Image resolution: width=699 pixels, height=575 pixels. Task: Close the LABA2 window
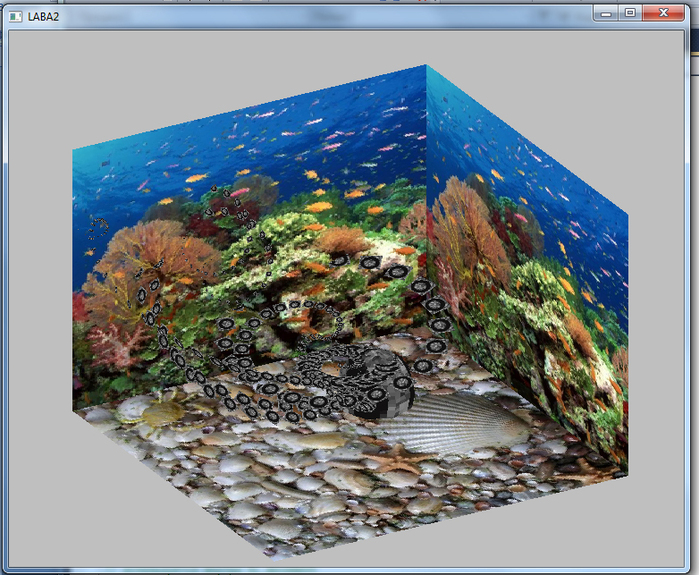[x=663, y=13]
